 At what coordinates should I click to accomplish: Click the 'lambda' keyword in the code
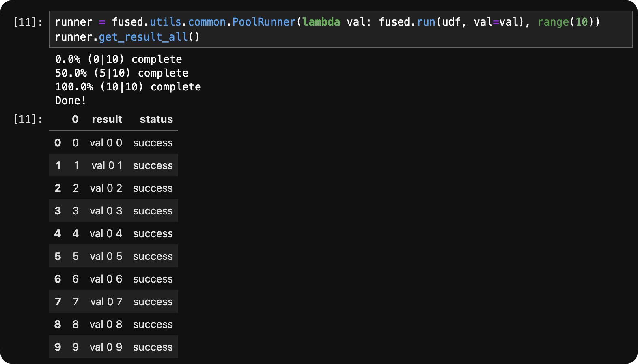click(321, 22)
